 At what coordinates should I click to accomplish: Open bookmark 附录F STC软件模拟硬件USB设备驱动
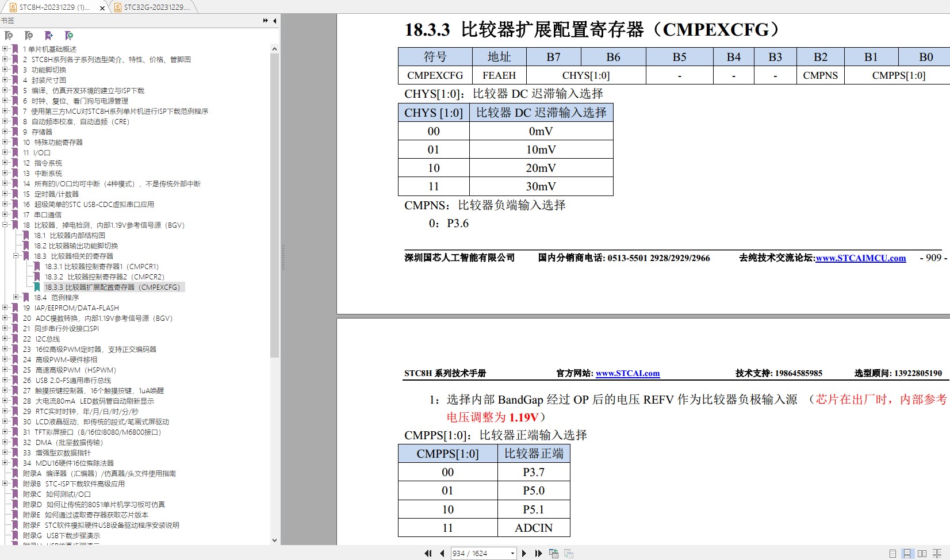pyautogui.click(x=101, y=525)
